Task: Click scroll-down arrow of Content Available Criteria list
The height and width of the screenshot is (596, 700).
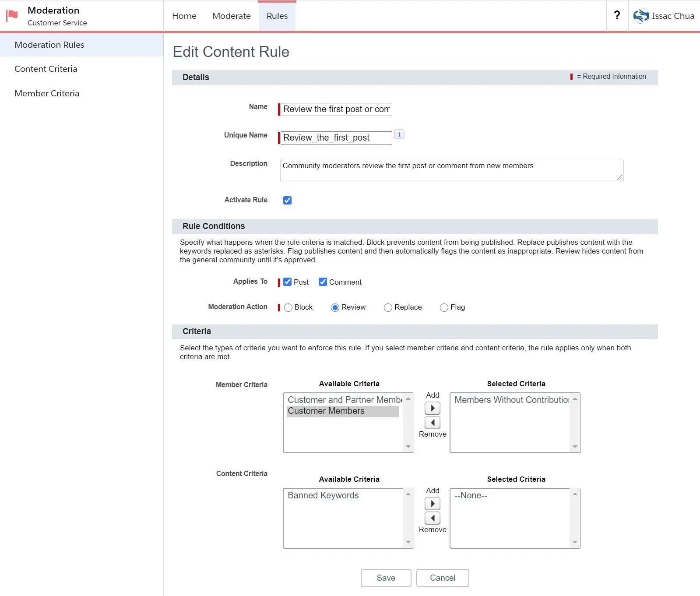Action: click(x=408, y=542)
